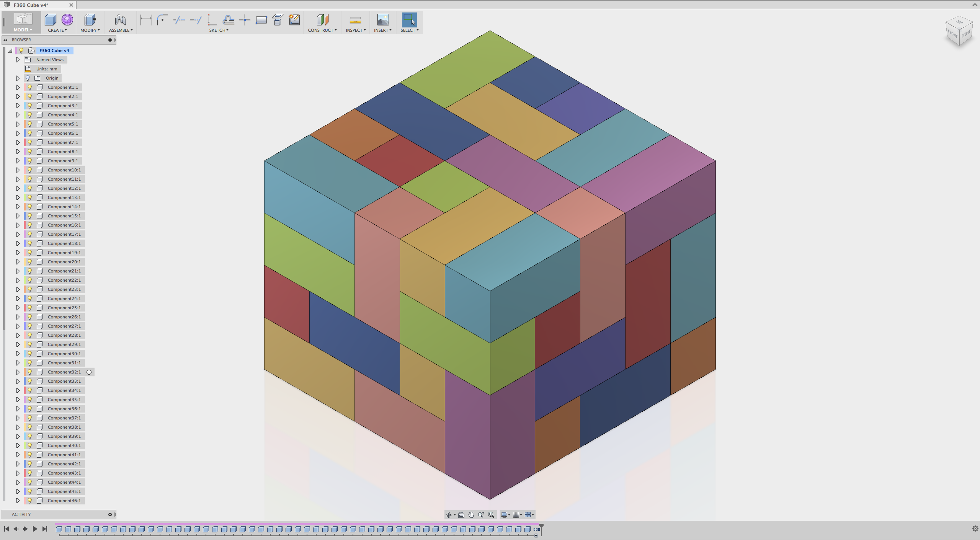This screenshot has height=540, width=980.
Task: Open the MODEL workspace menu
Action: point(22,30)
